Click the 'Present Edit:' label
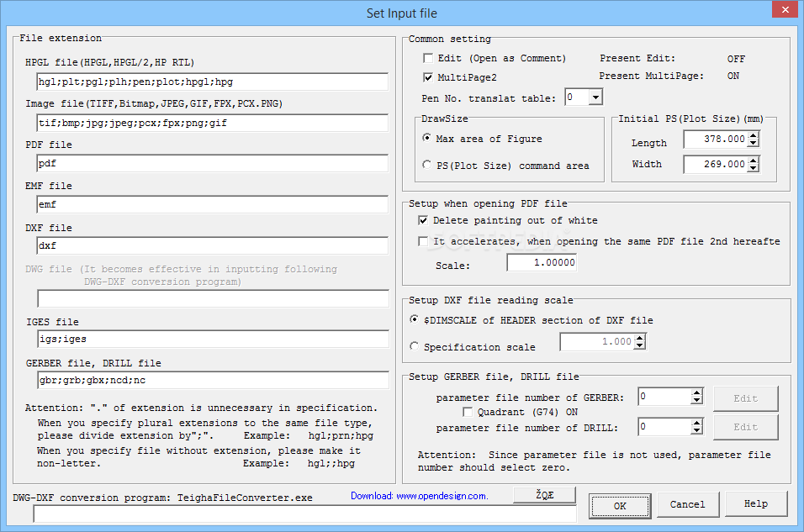 coord(637,59)
